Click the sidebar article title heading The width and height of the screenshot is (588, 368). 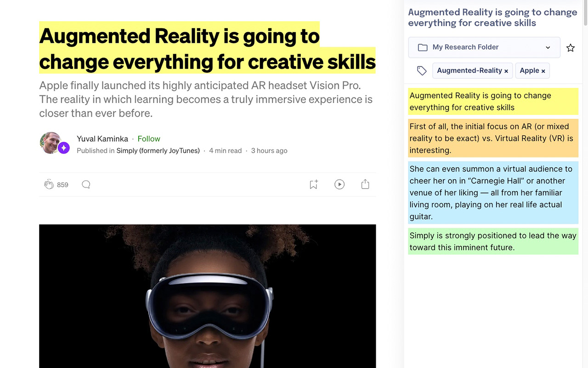pyautogui.click(x=492, y=17)
